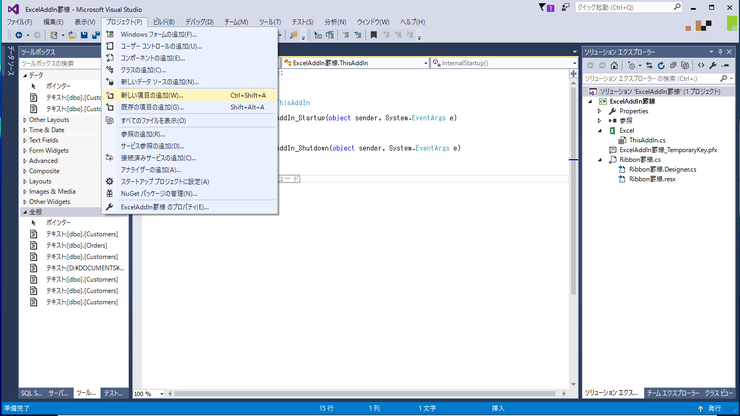Click the split editor window handle
Image resolution: width=740 pixels, height=416 pixels.
(573, 74)
